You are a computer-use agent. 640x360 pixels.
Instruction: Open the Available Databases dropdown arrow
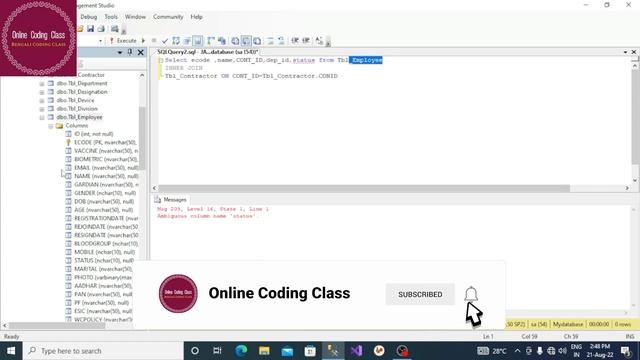click(100, 41)
